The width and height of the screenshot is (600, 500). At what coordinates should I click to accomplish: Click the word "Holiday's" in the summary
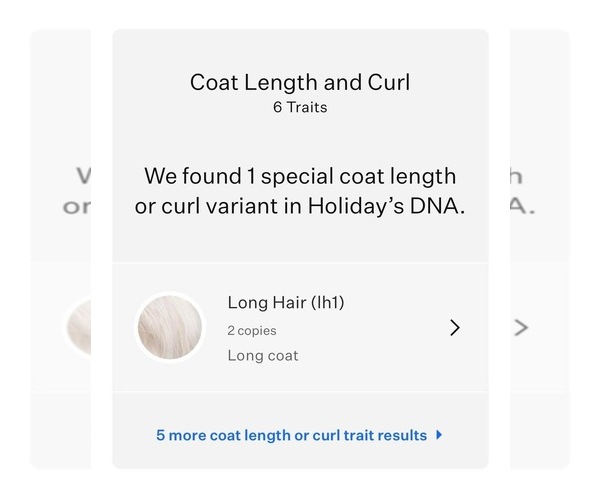369,207
